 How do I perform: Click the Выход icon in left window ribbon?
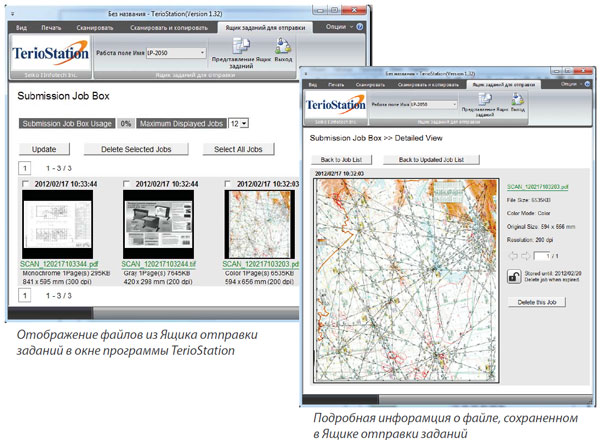tap(283, 48)
